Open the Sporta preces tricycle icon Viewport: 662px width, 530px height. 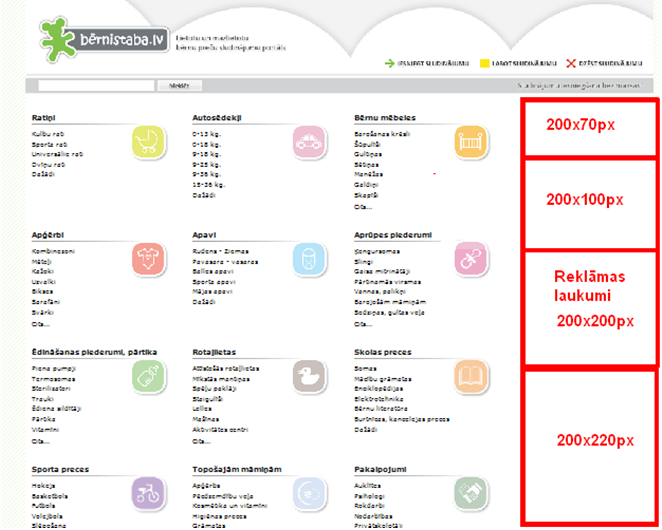pyautogui.click(x=148, y=493)
